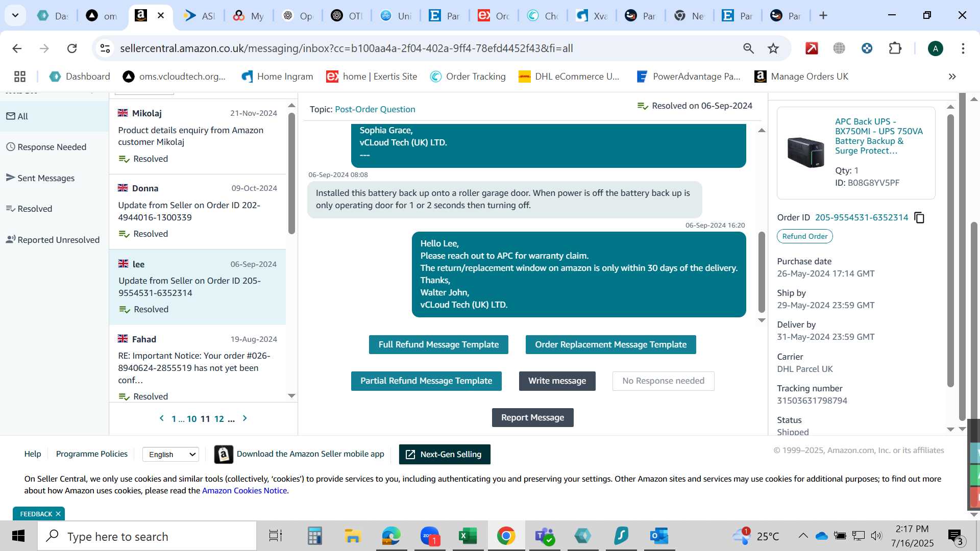Screen dimensions: 980x551
Task: Copy the Order ID with the copy icon
Action: tap(919, 218)
